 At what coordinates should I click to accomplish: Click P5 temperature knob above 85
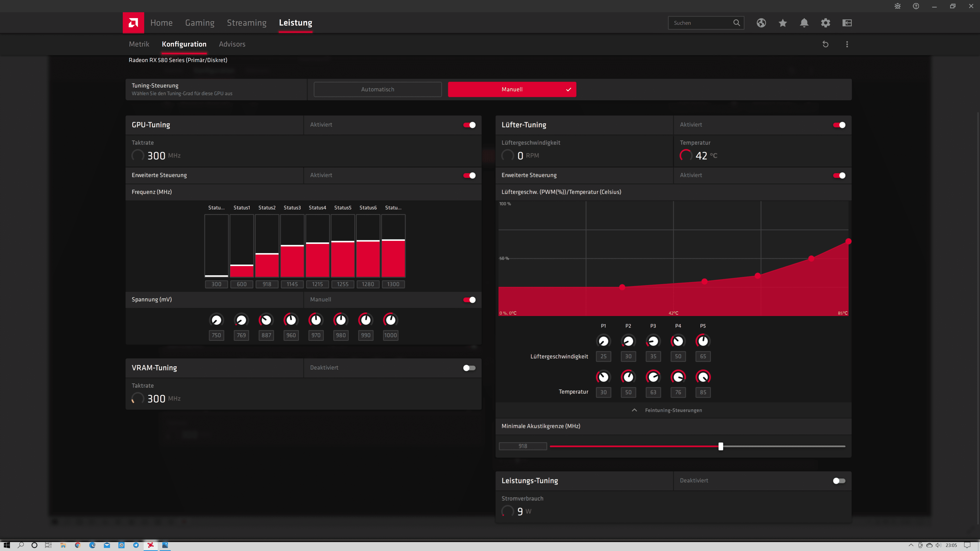(x=703, y=377)
